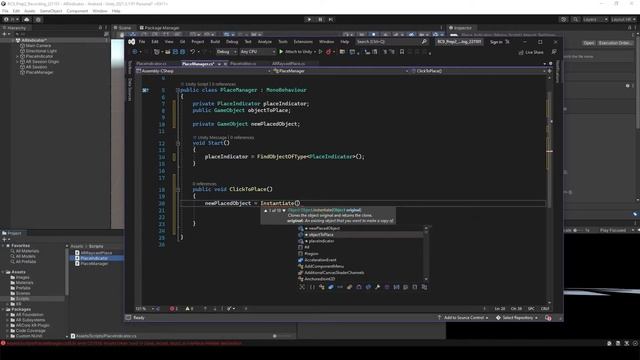
Task: Select PlaceManager object in Hierarchy
Action: click(39, 72)
